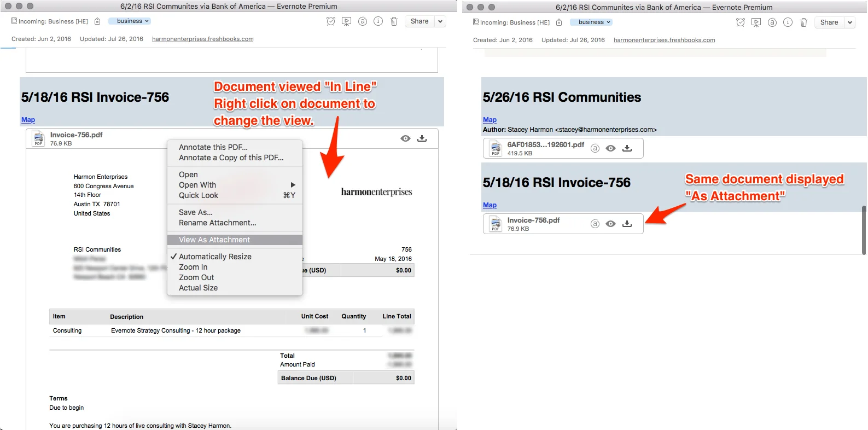Click 5/18/16 RSI Invoice-756 heading in left window
Image resolution: width=868 pixels, height=430 pixels.
point(95,97)
